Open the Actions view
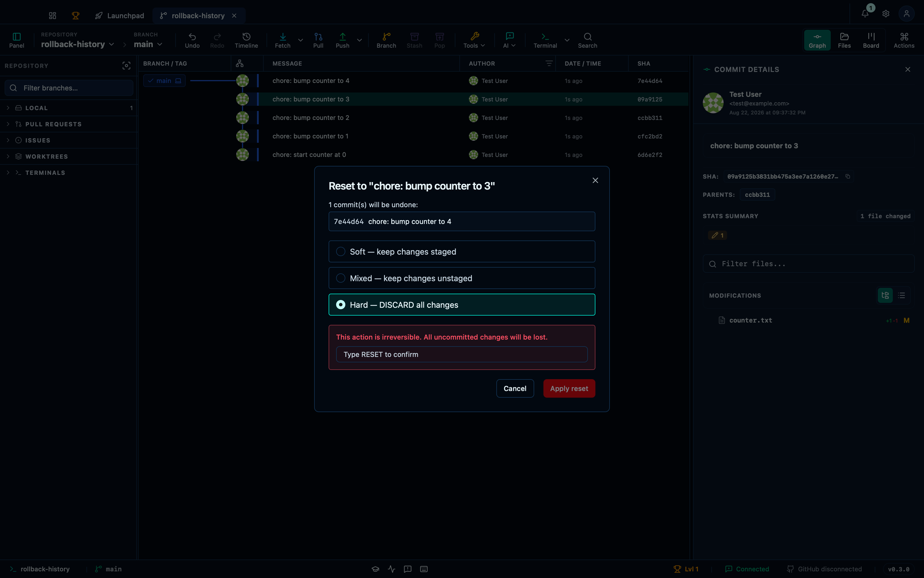The width and height of the screenshot is (924, 578). (x=904, y=40)
